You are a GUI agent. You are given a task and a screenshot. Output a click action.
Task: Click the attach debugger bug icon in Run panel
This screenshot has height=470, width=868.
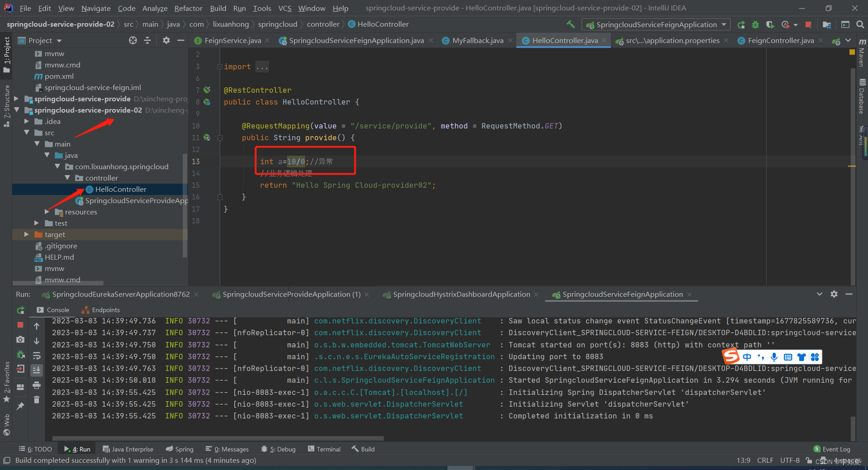pyautogui.click(x=20, y=355)
